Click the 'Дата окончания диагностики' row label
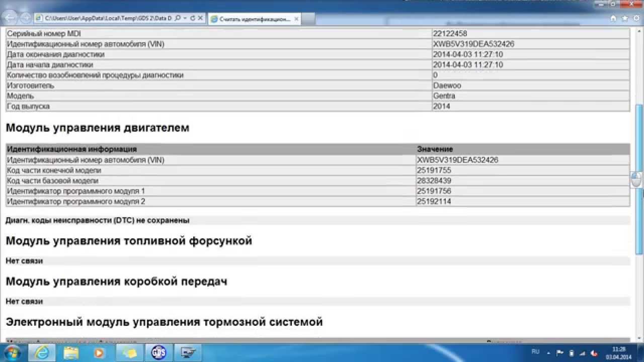644x362 pixels. pyautogui.click(x=56, y=54)
